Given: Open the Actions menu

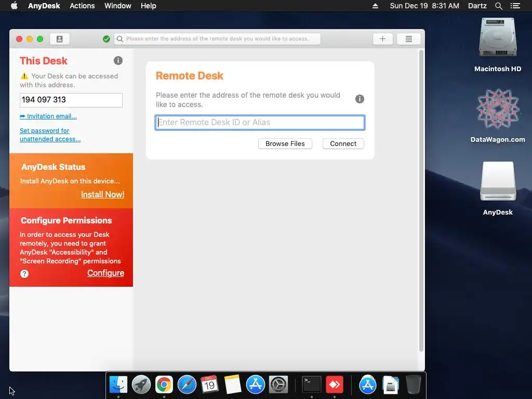Looking at the screenshot, I should tap(82, 6).
